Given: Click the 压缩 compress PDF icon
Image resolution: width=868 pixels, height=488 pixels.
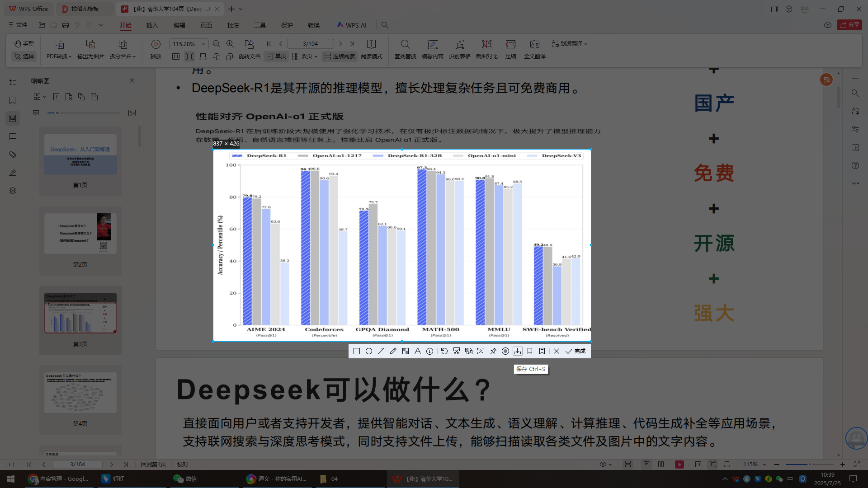Looking at the screenshot, I should tap(510, 50).
